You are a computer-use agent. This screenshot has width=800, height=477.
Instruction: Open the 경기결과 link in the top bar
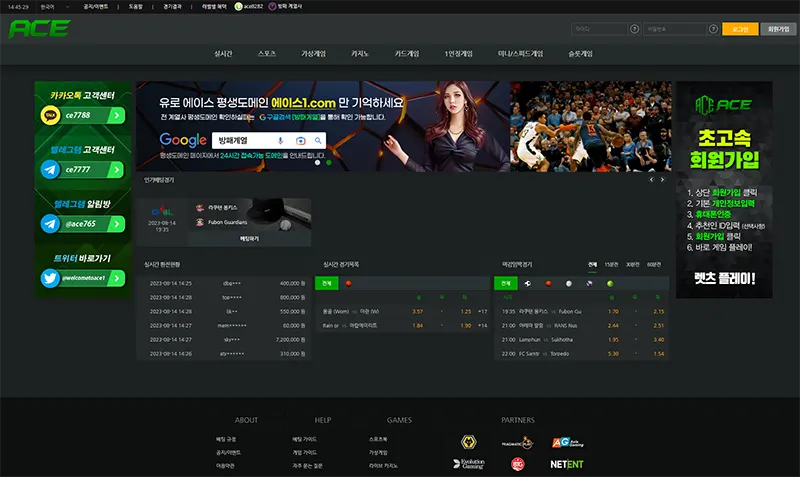point(172,7)
